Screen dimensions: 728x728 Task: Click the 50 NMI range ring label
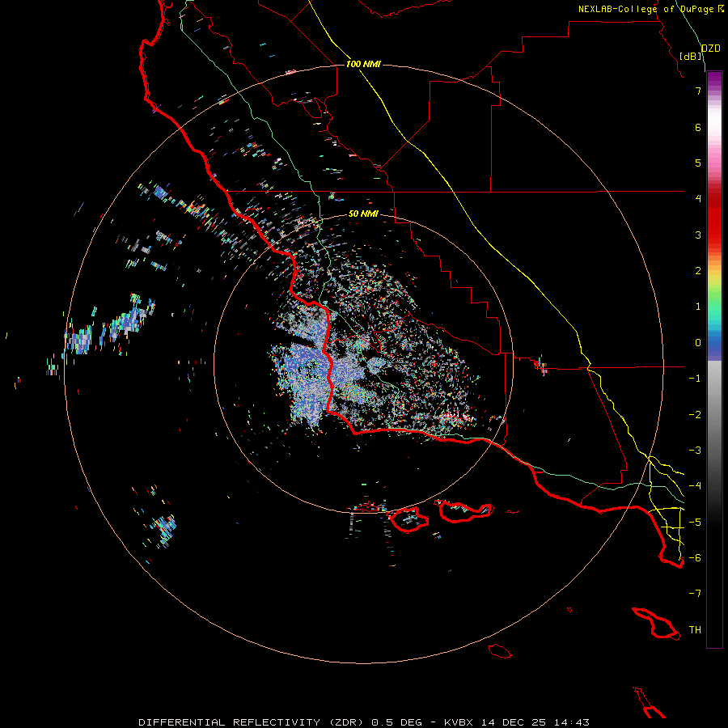pyautogui.click(x=363, y=214)
